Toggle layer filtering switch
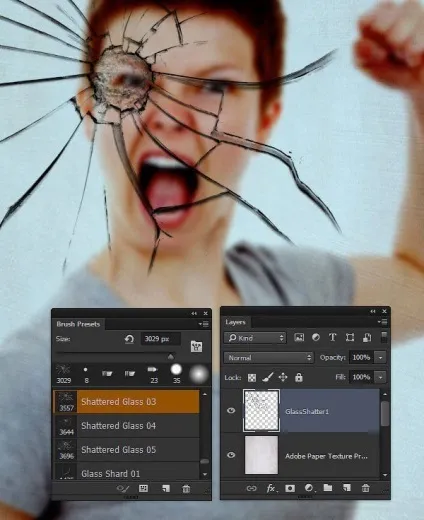The height and width of the screenshot is (520, 424). click(x=384, y=337)
